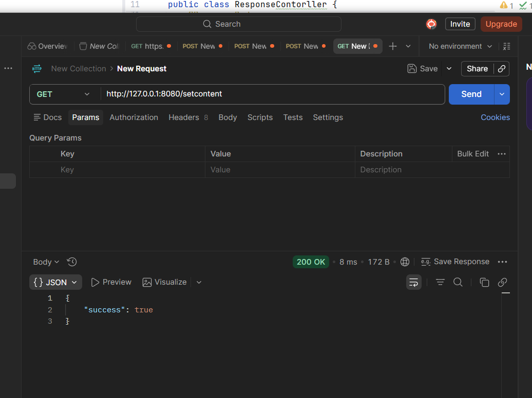Screen dimensions: 532x398
Task: Click the Share button
Action: click(477, 69)
